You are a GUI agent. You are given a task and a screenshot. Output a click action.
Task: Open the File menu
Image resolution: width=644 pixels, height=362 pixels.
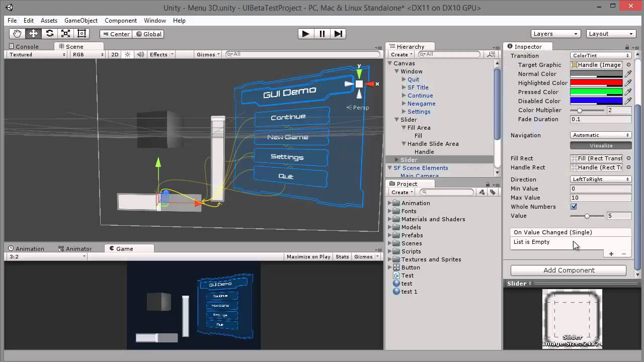[x=12, y=21]
